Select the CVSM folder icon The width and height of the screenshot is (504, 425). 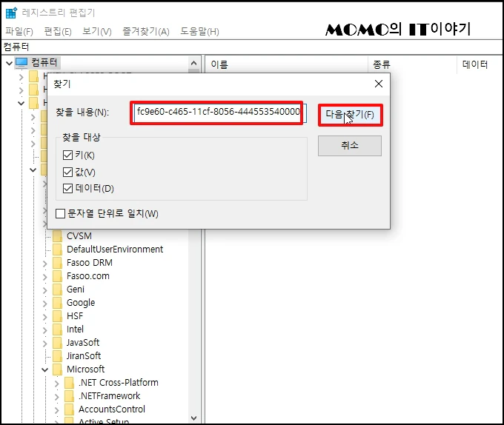click(58, 236)
